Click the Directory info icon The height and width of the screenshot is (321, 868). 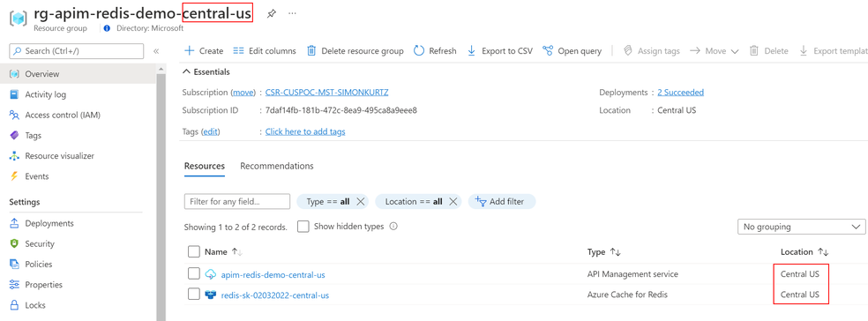pos(107,28)
